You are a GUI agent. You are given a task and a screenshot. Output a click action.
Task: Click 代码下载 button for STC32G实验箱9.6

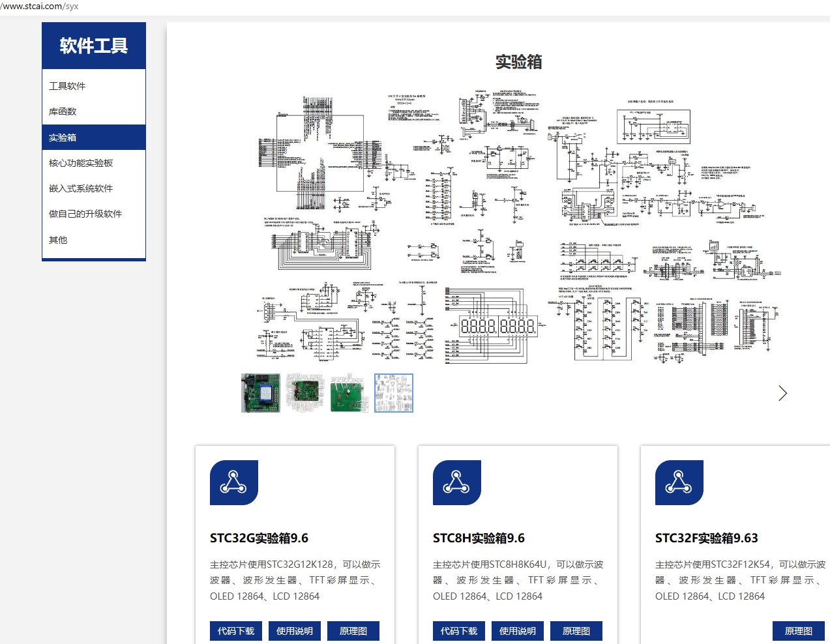[236, 631]
